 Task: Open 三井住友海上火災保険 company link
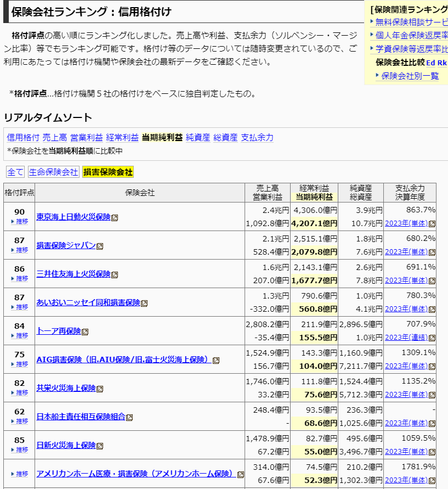[x=73, y=274]
